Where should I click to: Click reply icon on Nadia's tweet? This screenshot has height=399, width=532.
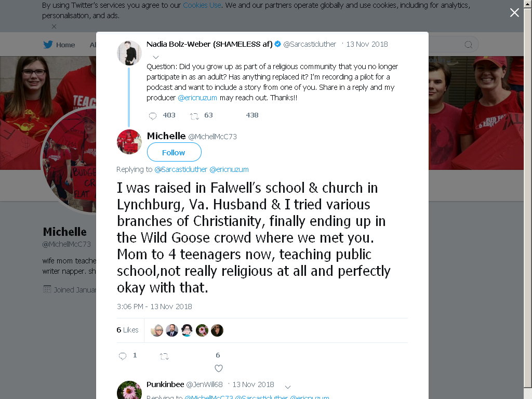[153, 116]
